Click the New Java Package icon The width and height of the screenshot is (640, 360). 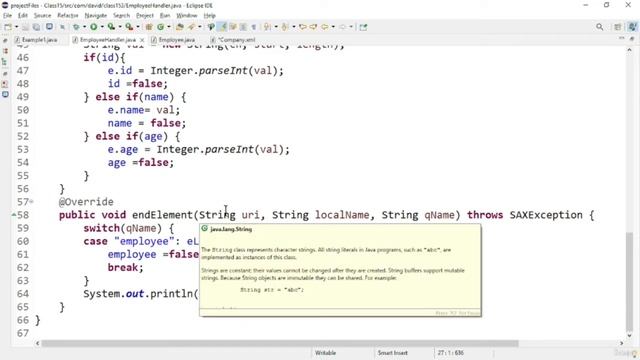click(149, 27)
